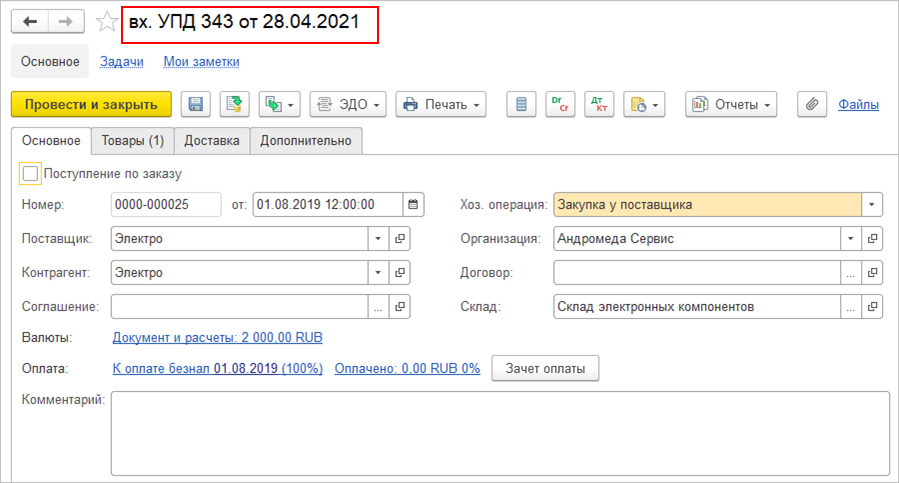Switch to the Товары (1) tab
This screenshot has width=899, height=483.
tap(132, 141)
